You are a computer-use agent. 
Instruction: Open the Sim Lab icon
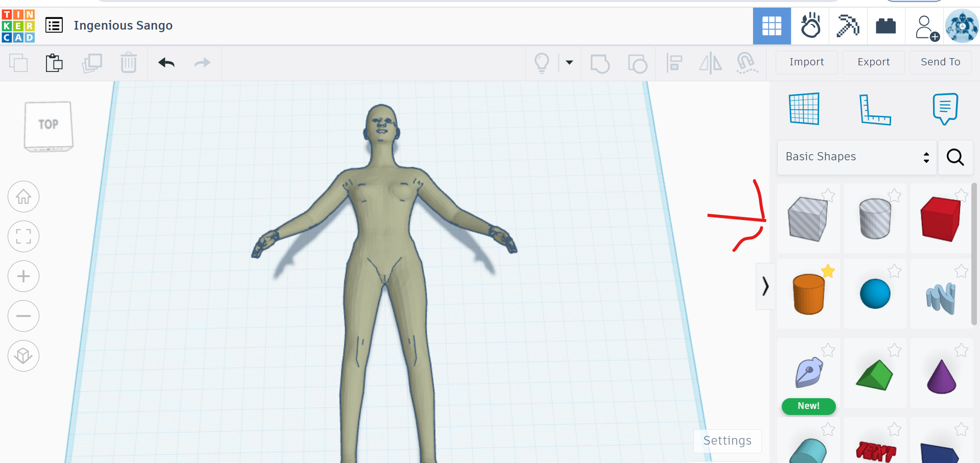tap(810, 26)
